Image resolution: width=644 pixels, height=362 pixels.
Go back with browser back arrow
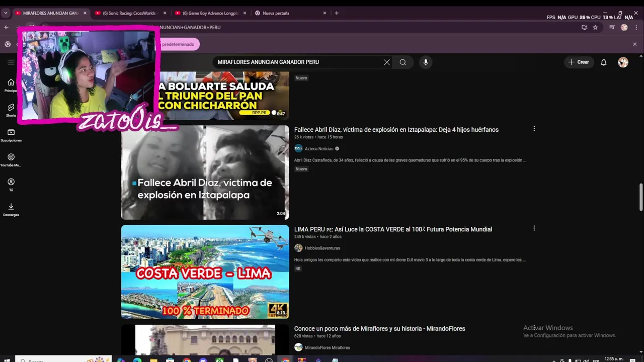(x=6, y=28)
